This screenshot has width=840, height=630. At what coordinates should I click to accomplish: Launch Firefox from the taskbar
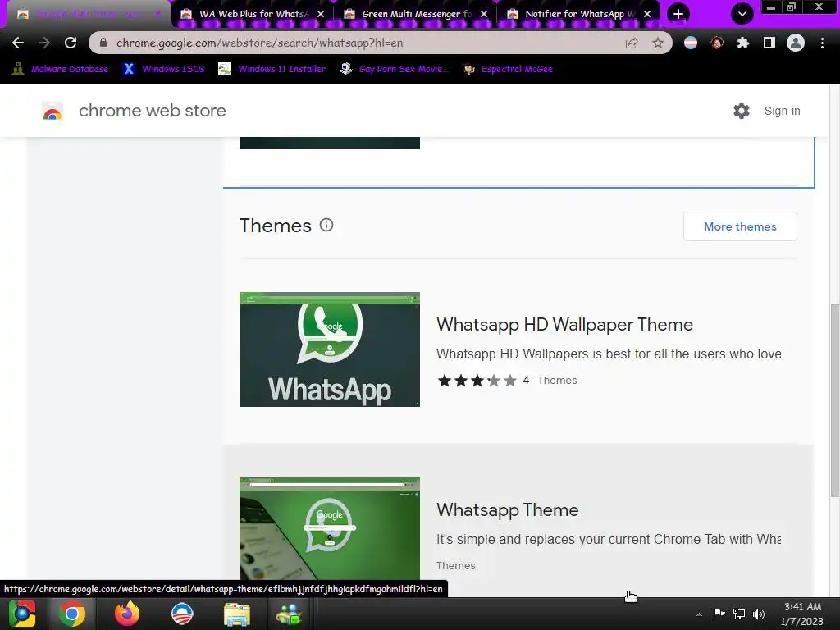click(127, 614)
